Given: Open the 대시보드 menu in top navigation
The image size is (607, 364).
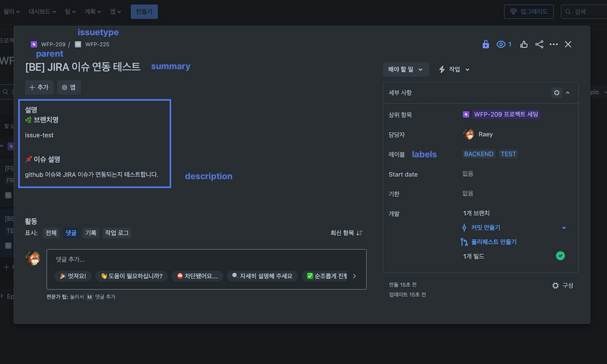Looking at the screenshot, I should click(42, 11).
